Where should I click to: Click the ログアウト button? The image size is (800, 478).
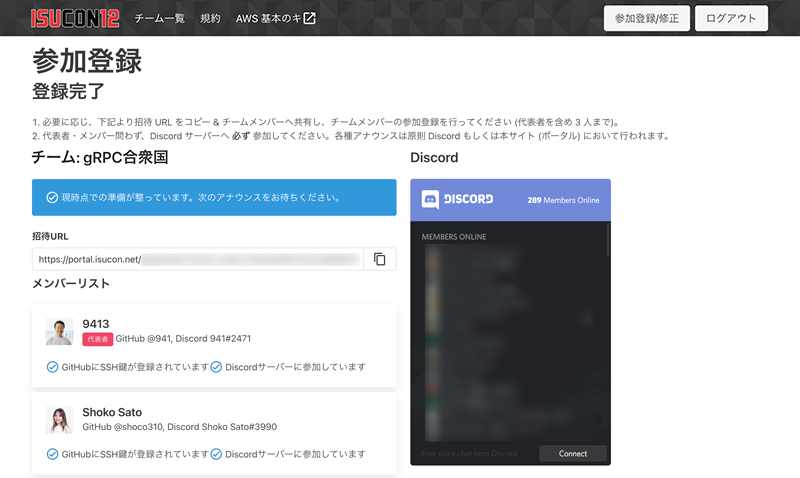coord(731,18)
